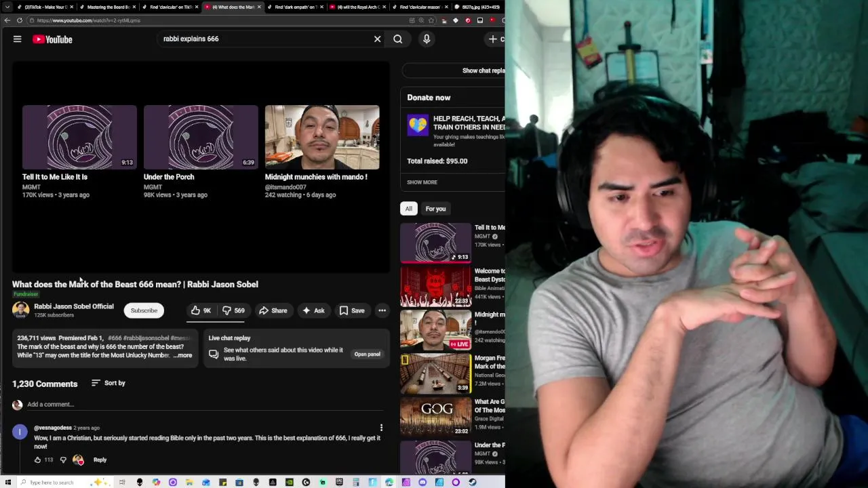
Task: Open Discord from the taskbar
Action: click(x=422, y=483)
